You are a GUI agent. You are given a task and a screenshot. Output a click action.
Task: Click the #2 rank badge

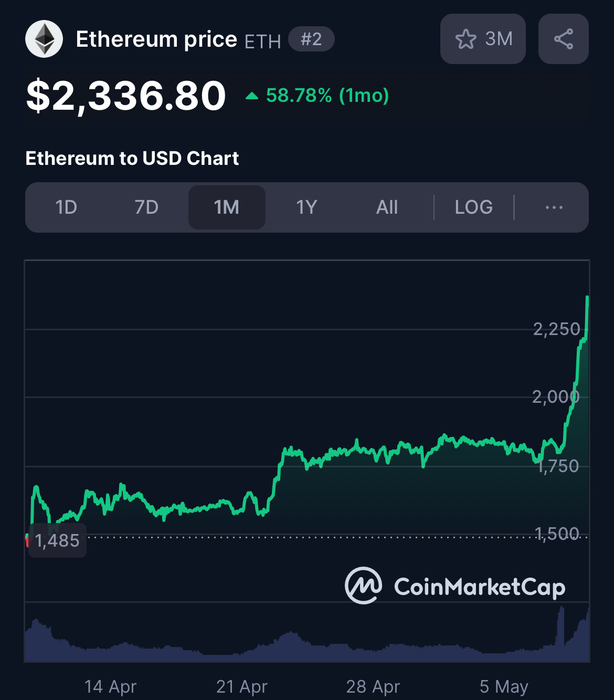click(x=311, y=39)
